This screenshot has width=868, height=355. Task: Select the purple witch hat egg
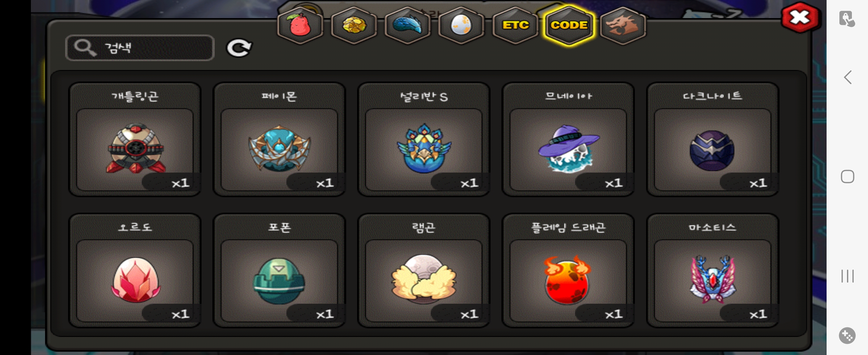[568, 139]
